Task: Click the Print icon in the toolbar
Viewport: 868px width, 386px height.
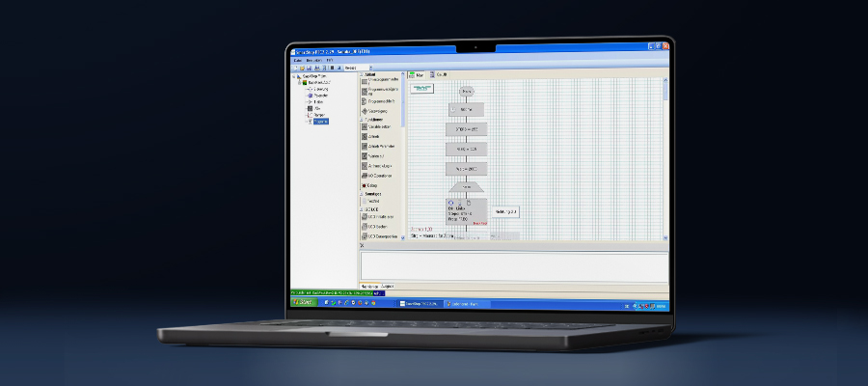Action: click(316, 68)
